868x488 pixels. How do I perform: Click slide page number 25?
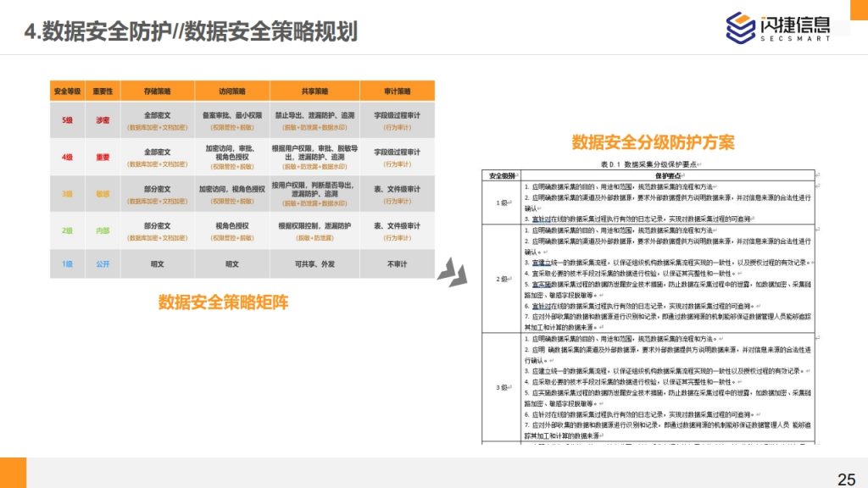[x=847, y=480]
